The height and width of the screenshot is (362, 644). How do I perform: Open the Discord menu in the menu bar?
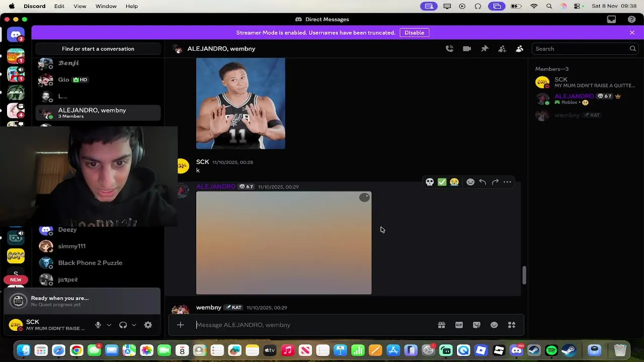tap(34, 6)
